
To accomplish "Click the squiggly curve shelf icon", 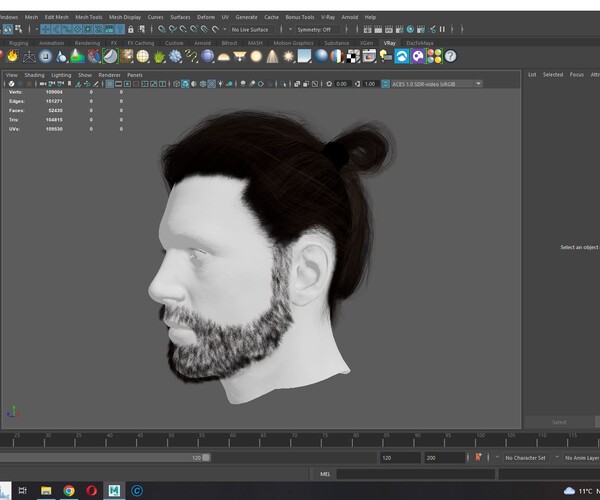I will click(x=191, y=56).
